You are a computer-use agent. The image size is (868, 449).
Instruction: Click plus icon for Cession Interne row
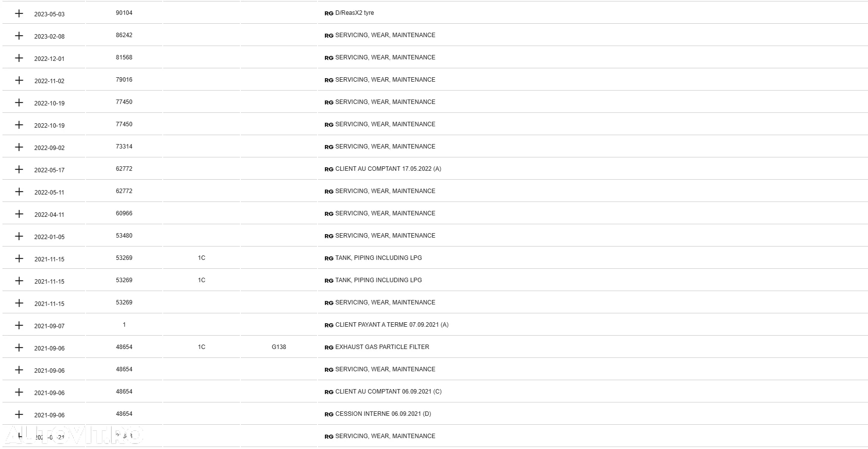pyautogui.click(x=19, y=414)
